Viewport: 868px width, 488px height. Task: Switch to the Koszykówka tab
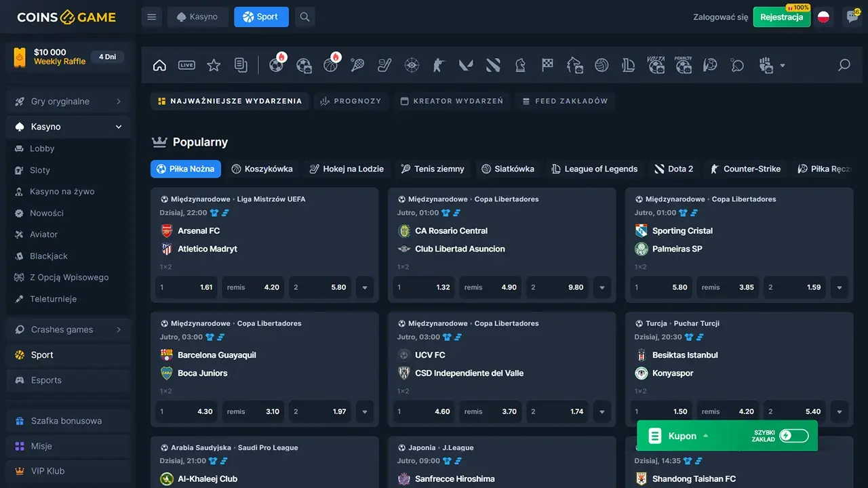[262, 169]
